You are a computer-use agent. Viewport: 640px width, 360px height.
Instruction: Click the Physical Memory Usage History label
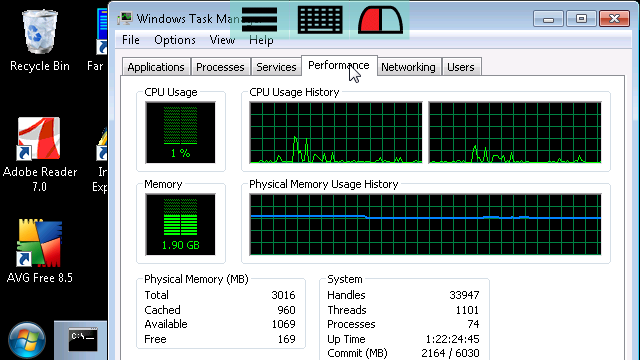pos(324,184)
